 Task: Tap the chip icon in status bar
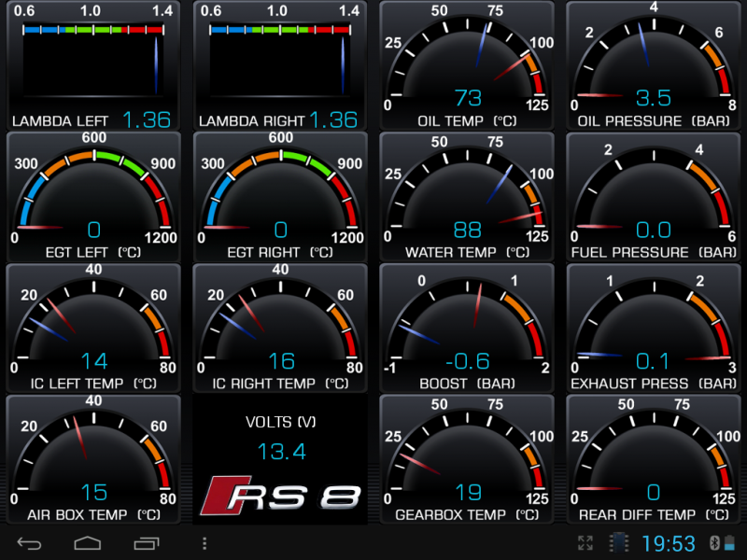click(x=618, y=543)
